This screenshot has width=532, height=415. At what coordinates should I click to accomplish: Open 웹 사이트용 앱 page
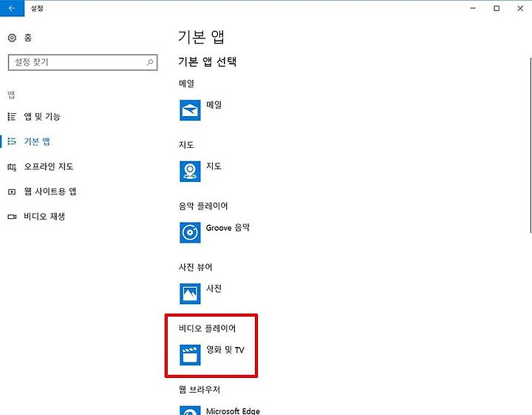(50, 192)
